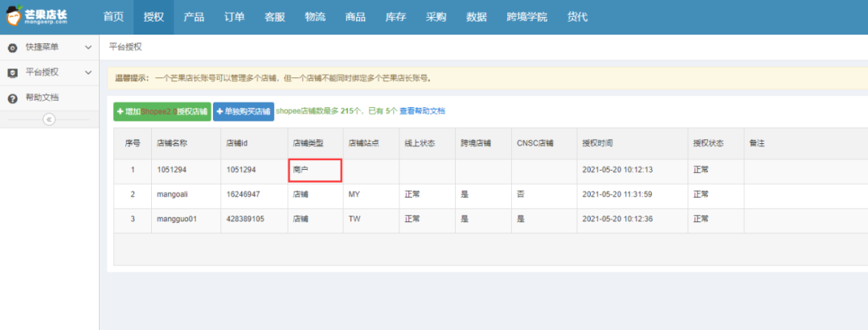Click the 帮助文档 question mark icon
868x330 pixels.
point(12,98)
